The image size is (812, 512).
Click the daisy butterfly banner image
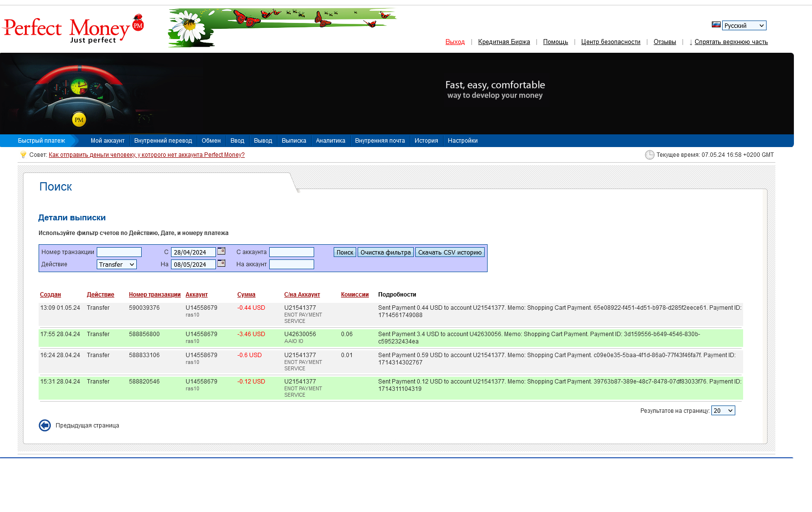tap(281, 27)
